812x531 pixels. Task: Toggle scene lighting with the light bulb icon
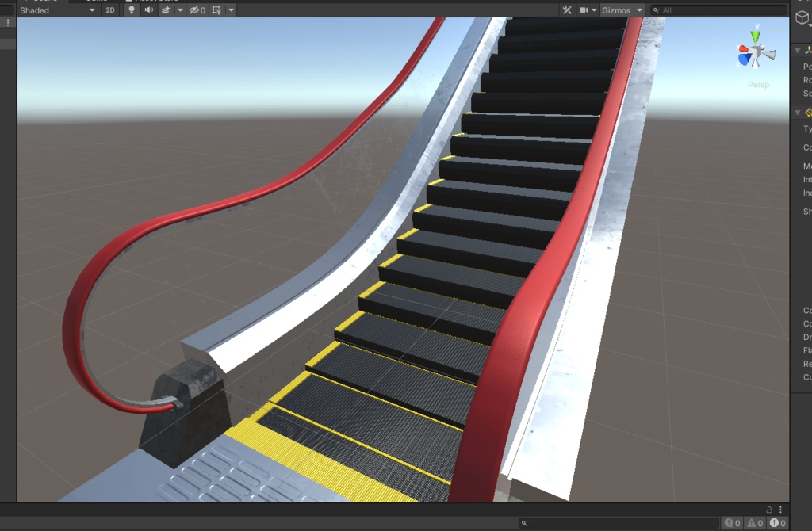click(x=132, y=10)
